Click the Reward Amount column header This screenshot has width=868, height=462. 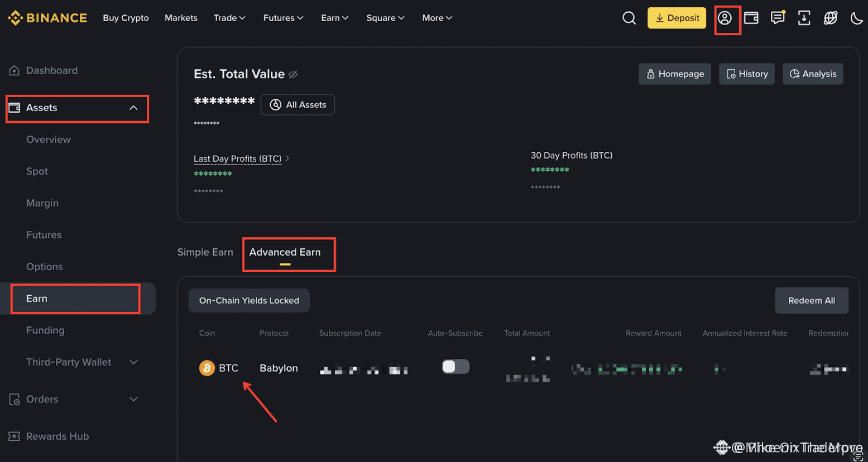click(654, 333)
